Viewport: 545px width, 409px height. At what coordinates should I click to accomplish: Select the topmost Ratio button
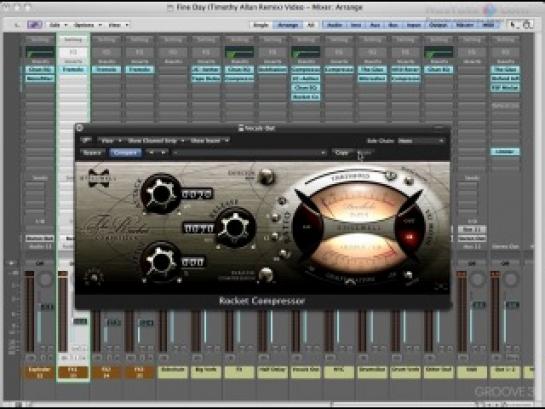click(281, 201)
